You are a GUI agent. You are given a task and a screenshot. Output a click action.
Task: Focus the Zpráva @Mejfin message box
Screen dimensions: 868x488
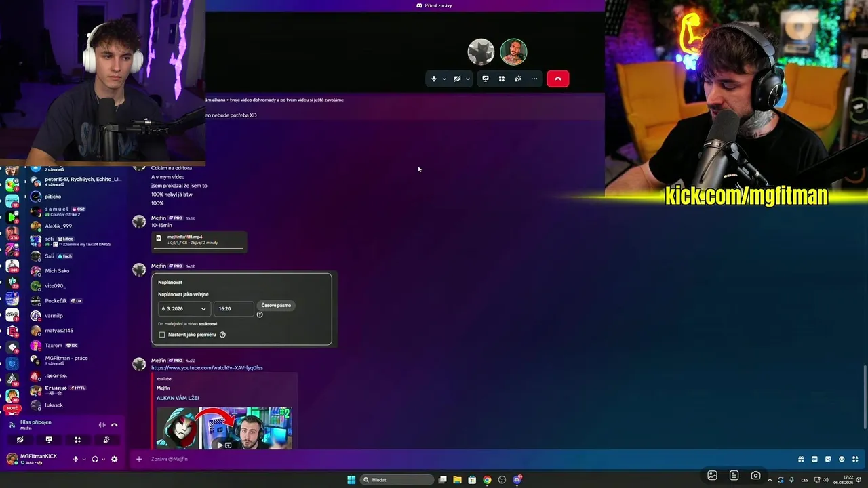[x=468, y=459]
